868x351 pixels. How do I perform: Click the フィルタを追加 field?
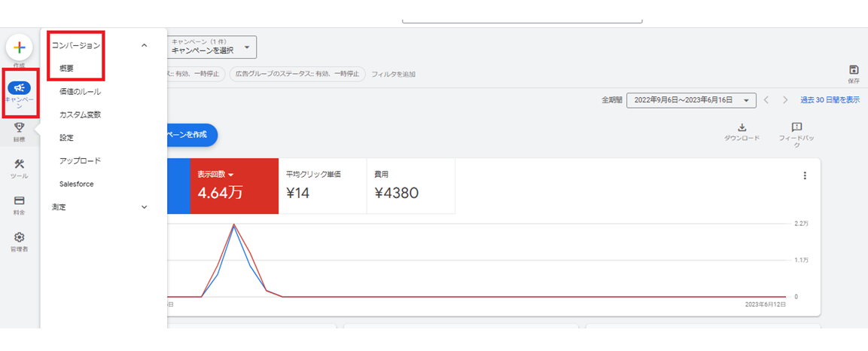[x=393, y=75]
